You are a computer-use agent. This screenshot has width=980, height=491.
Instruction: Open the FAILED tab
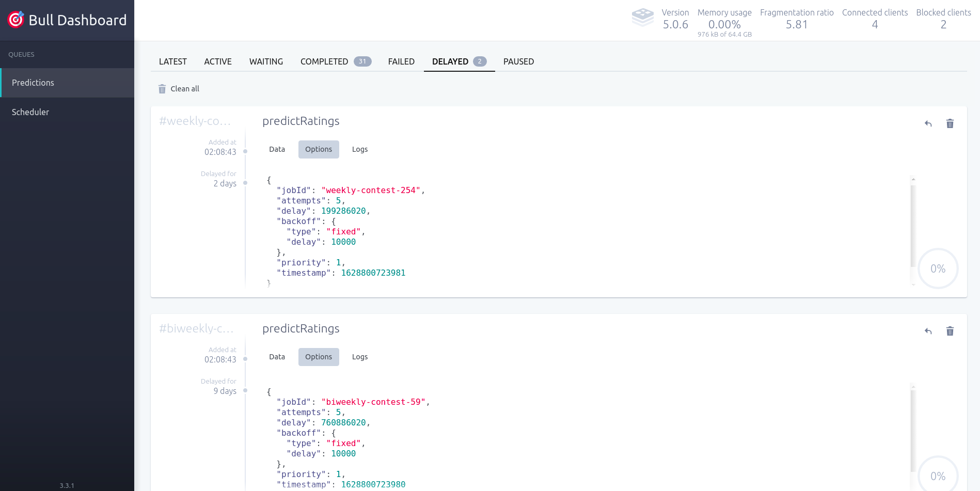point(401,61)
